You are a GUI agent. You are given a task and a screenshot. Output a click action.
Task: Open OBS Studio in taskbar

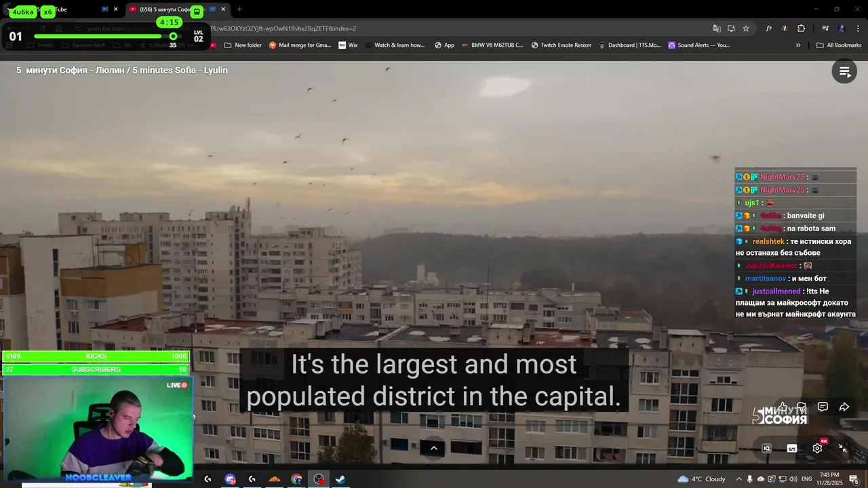pos(319,479)
